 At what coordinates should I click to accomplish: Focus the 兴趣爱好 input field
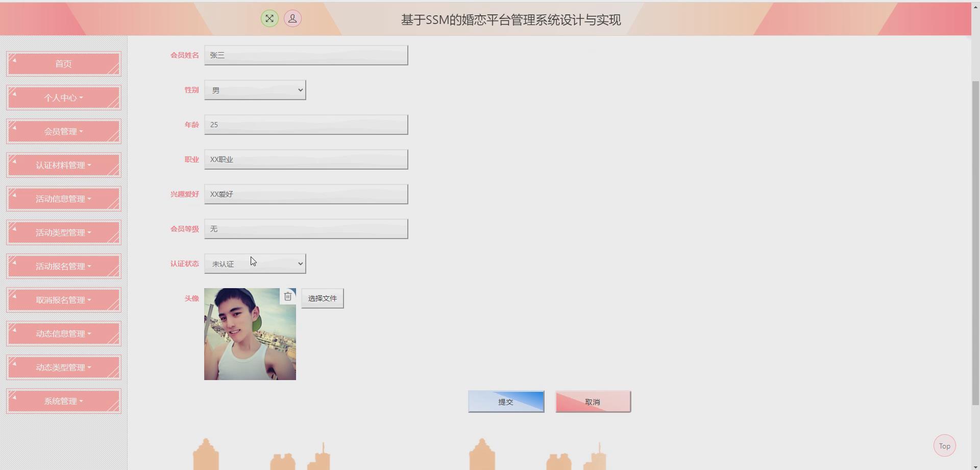click(x=306, y=194)
